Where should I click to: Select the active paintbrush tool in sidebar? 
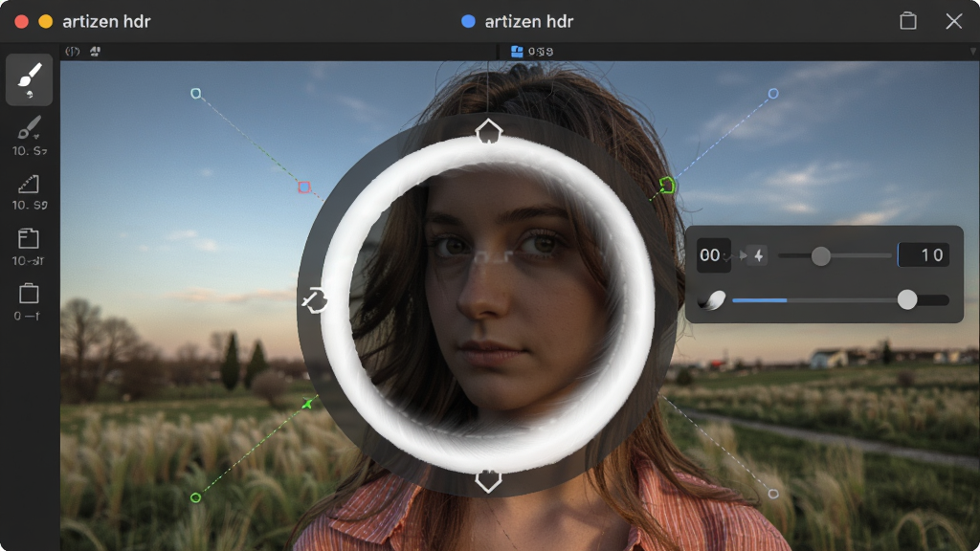pos(29,79)
